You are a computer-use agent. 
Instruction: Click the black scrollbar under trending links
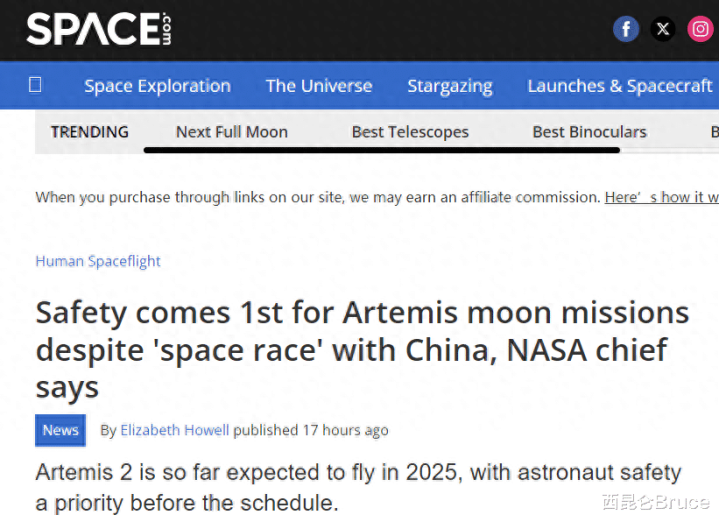tap(381, 150)
